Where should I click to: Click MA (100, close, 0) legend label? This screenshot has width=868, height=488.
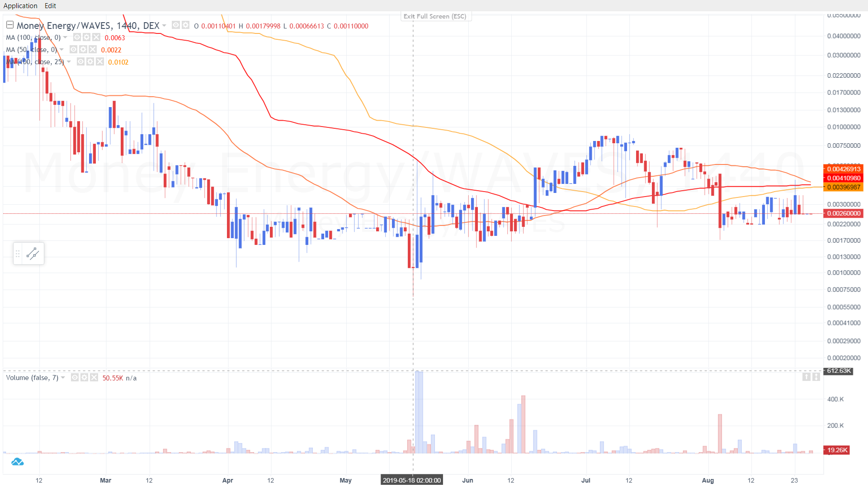coord(33,38)
